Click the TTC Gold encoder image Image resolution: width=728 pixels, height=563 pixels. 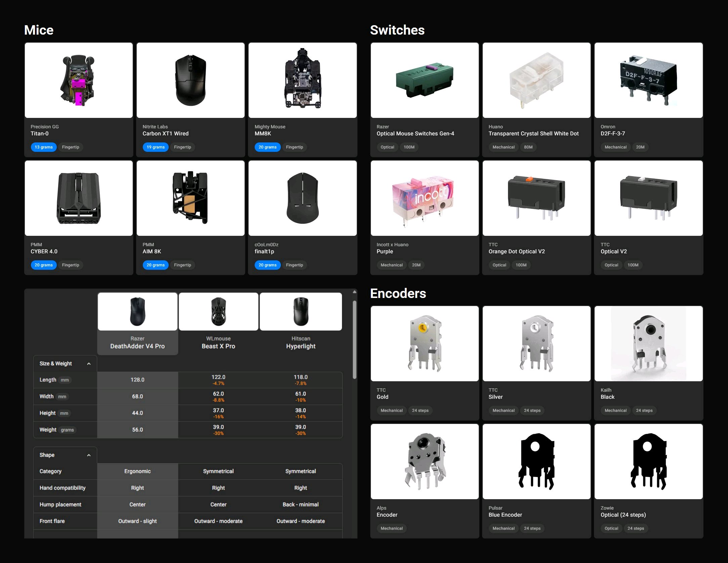click(425, 343)
